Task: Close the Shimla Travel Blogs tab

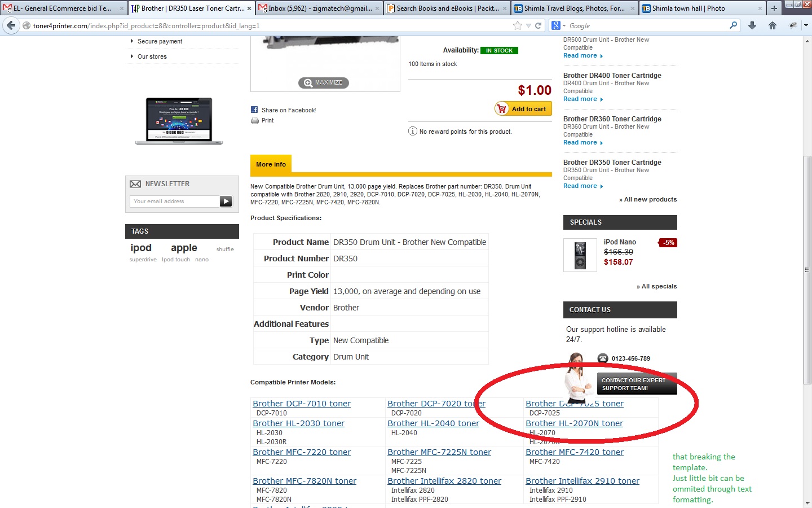Action: pos(632,8)
